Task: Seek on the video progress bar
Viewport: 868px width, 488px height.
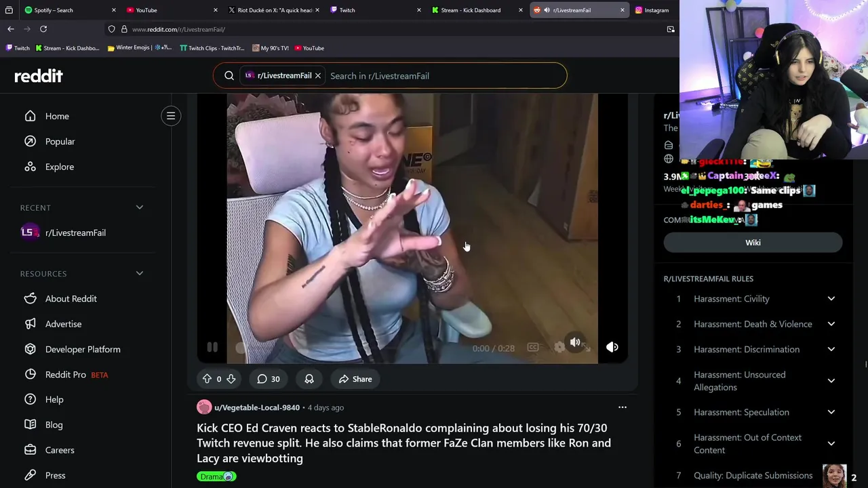Action: (x=353, y=348)
